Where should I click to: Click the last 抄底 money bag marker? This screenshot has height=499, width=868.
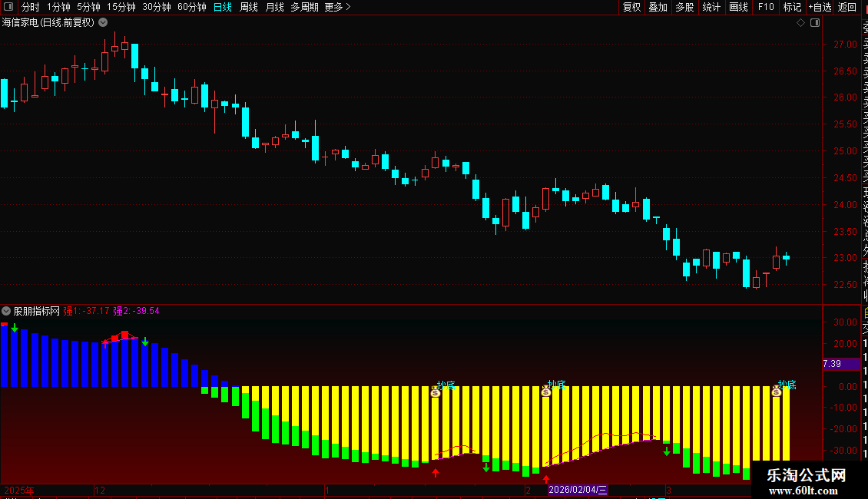[777, 392]
